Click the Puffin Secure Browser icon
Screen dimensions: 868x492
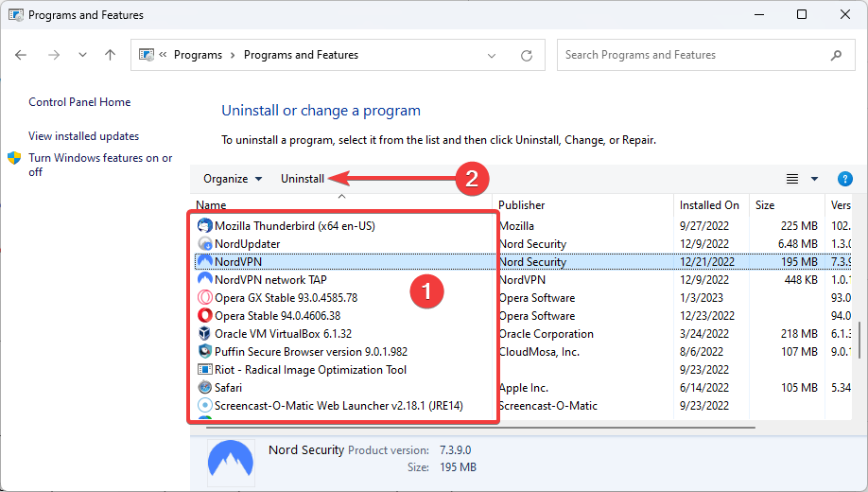pyautogui.click(x=204, y=352)
